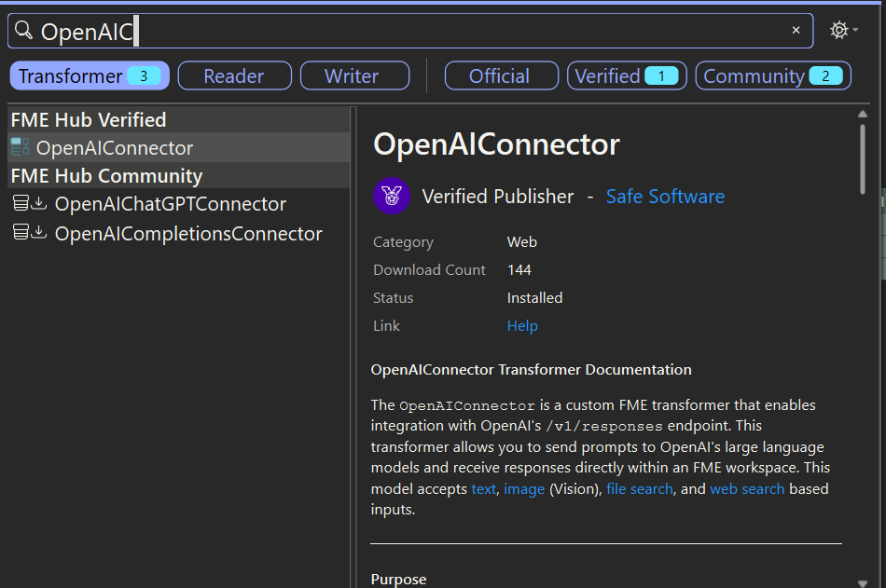Toggle the Community filter
Viewport: 886px width, 588px height.
coord(773,75)
